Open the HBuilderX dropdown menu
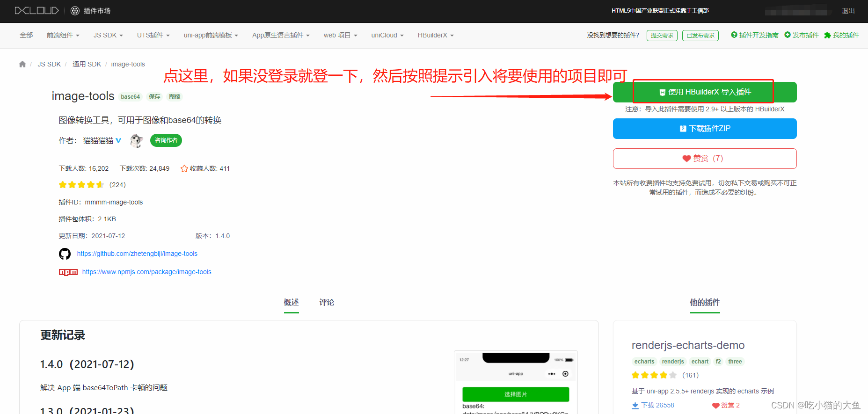Viewport: 868px width, 414px height. pos(436,35)
